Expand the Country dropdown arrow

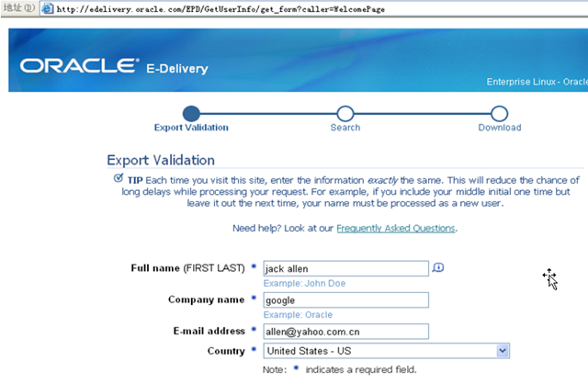503,351
